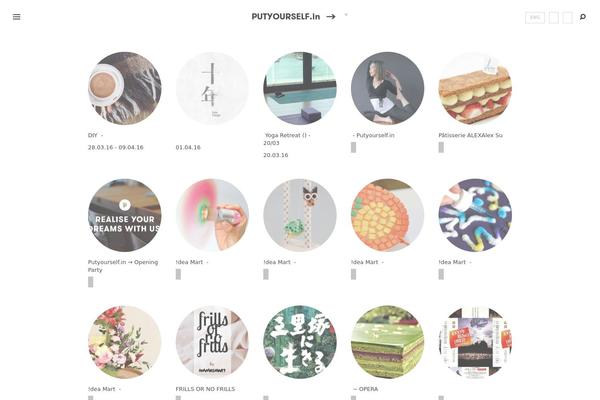The height and width of the screenshot is (400, 600).
Task: Click the search magnifier icon
Action: click(582, 17)
